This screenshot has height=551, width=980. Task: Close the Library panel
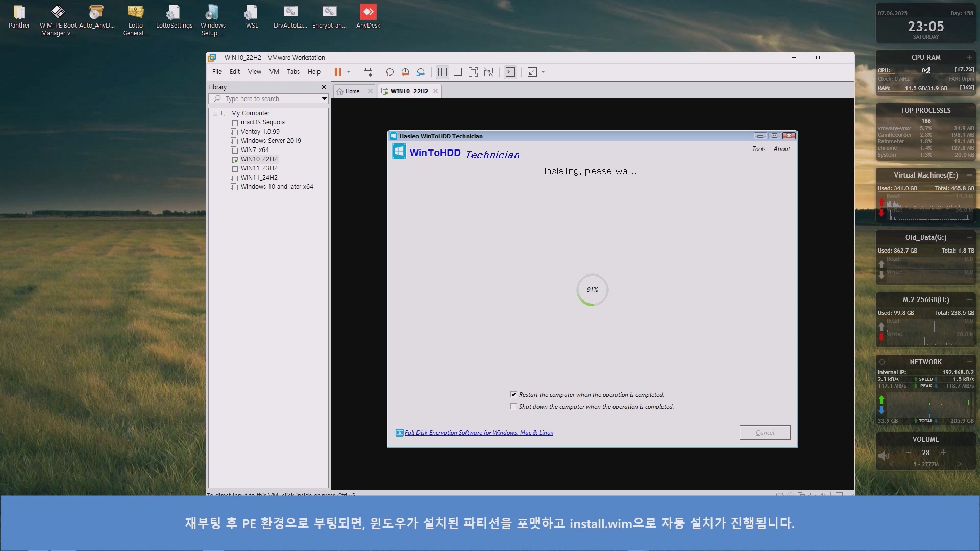click(324, 87)
